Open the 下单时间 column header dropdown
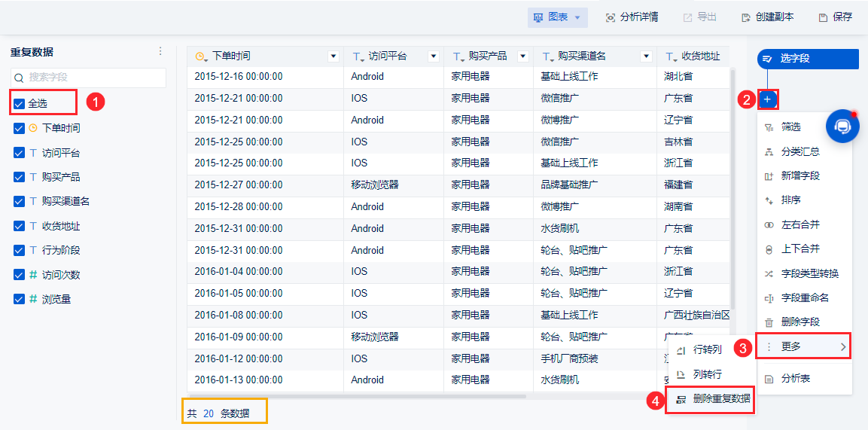868x430 pixels. [x=333, y=56]
